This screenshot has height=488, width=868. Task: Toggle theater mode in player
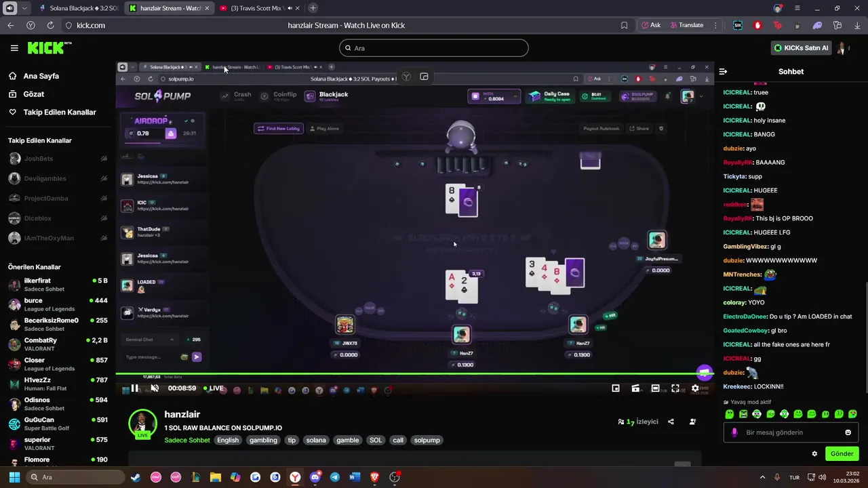click(655, 388)
